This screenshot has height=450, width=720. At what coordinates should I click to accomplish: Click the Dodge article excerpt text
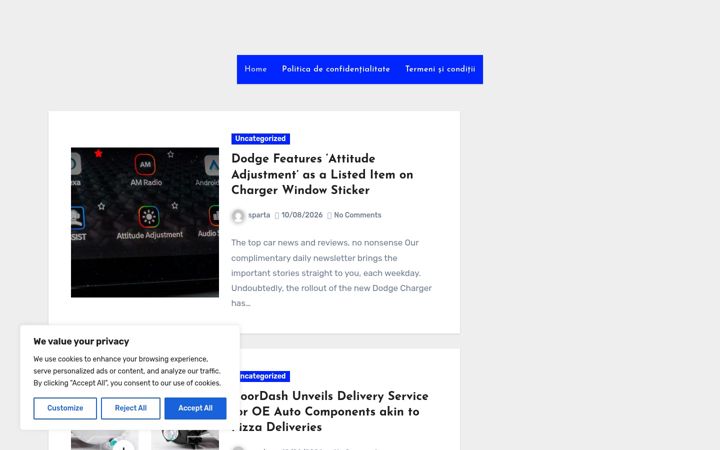tap(332, 273)
